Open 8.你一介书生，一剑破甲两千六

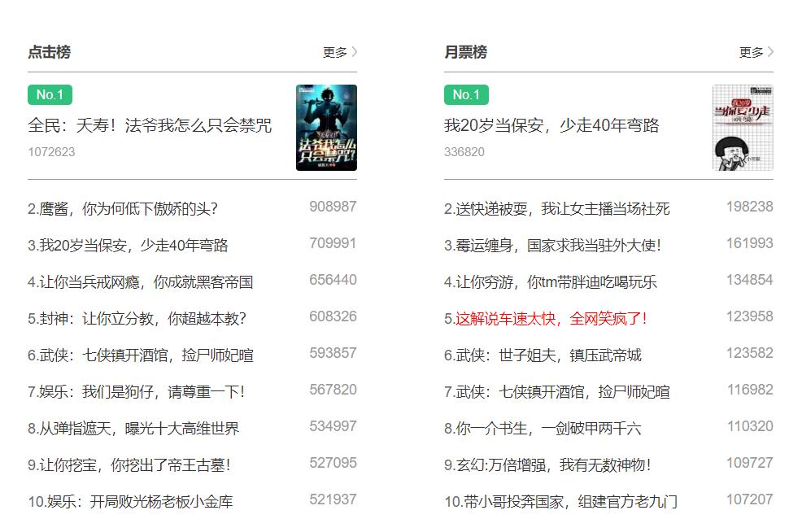tap(543, 428)
